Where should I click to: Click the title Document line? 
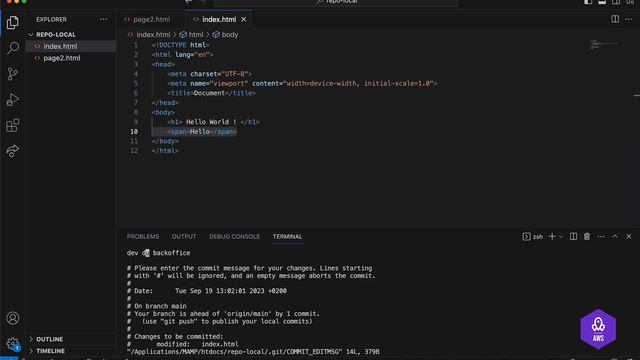pyautogui.click(x=211, y=93)
